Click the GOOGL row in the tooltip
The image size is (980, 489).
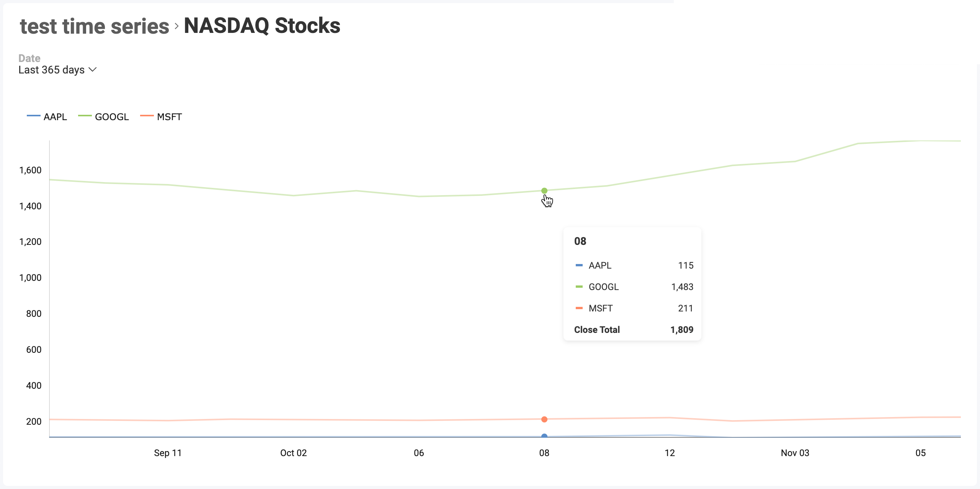634,287
